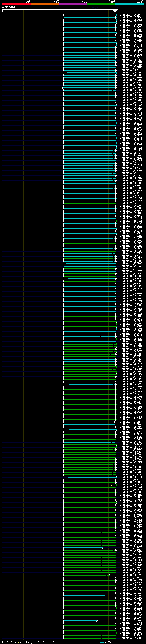Select the UniRef100_B9RD76 label
This screenshot has height=644, width=146.
pos(131,103)
